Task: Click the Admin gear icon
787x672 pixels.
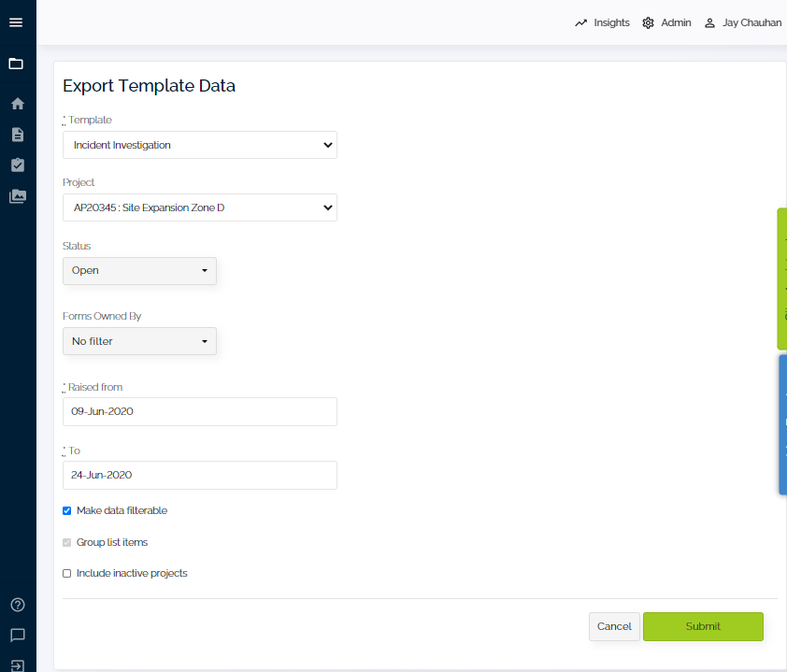Action: click(x=648, y=23)
